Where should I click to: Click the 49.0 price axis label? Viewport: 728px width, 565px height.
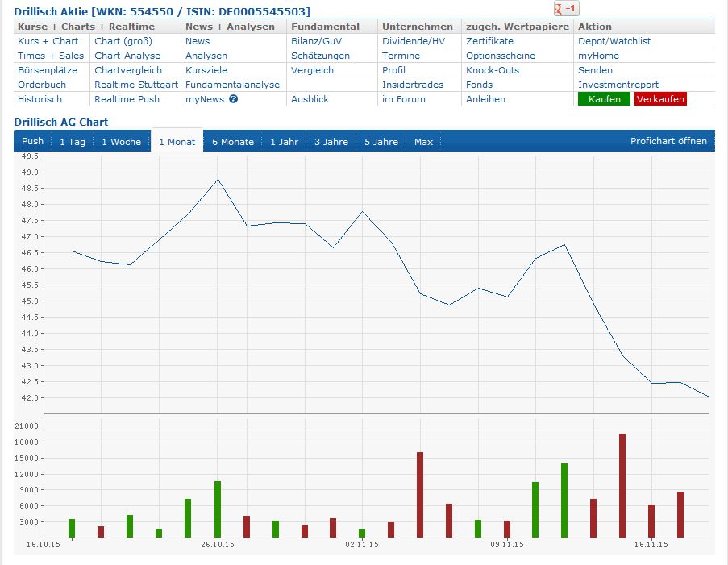click(x=30, y=172)
